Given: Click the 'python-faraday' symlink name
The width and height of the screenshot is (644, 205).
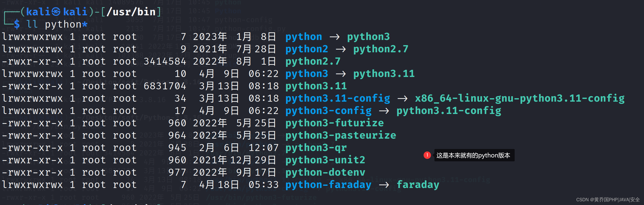Looking at the screenshot, I should coord(329,185).
